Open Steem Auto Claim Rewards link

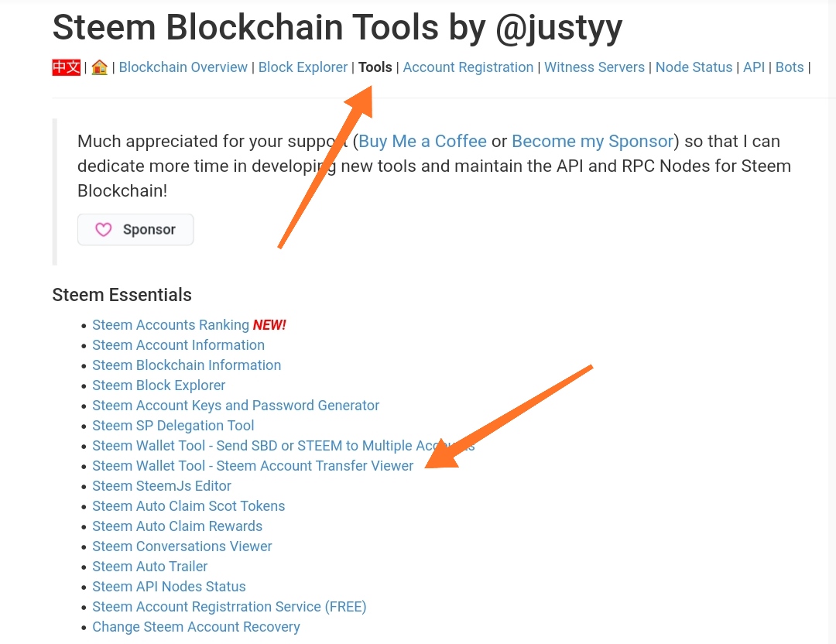177,526
